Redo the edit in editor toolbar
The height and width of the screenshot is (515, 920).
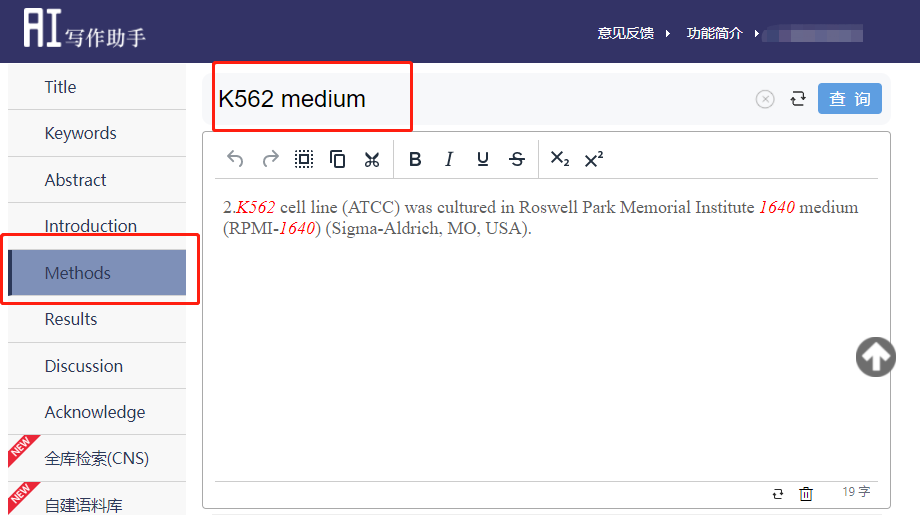pyautogui.click(x=270, y=159)
